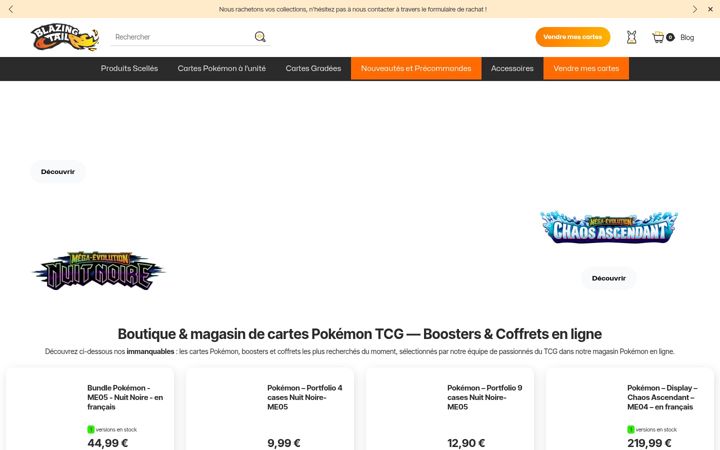The height and width of the screenshot is (450, 720).
Task: Open Vendre mes cartes in navigation bar
Action: (x=586, y=68)
